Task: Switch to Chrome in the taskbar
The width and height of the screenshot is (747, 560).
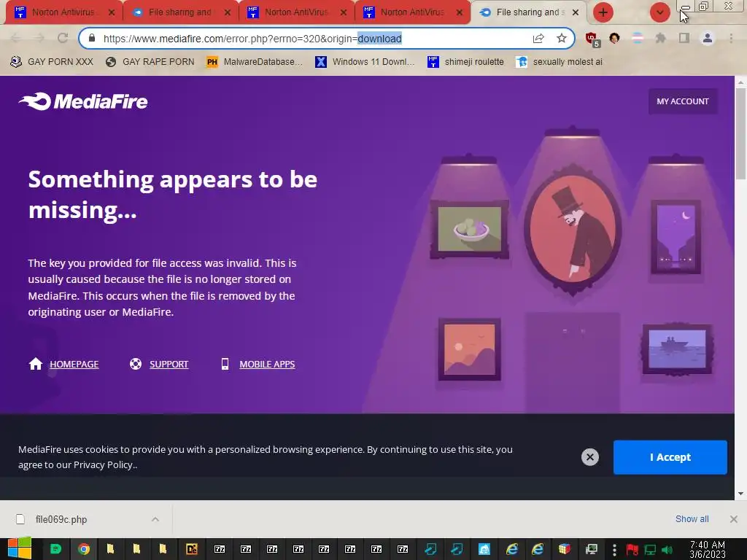Action: point(84,549)
